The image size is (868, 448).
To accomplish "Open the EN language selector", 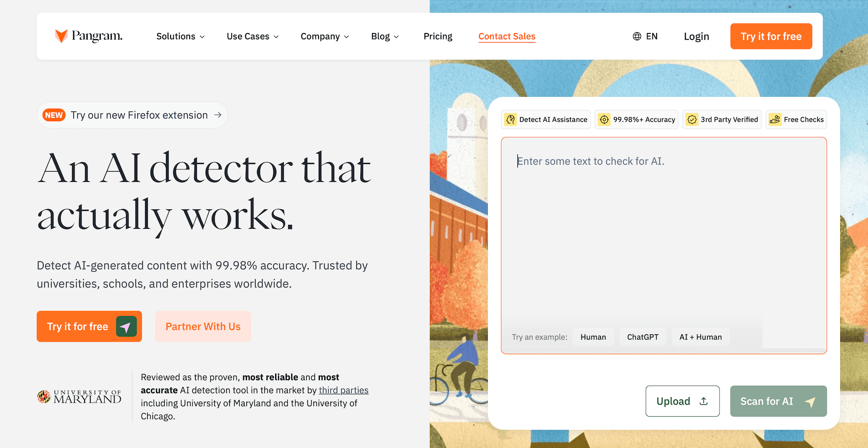I will [x=645, y=36].
